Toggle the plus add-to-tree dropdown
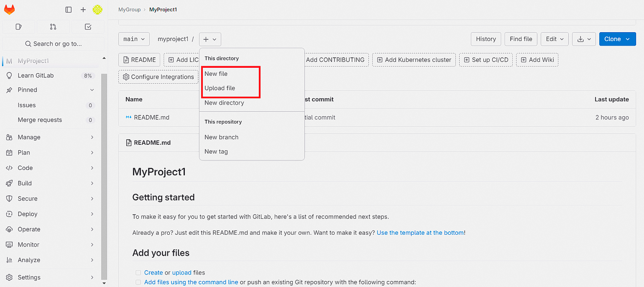The image size is (644, 287). click(210, 39)
